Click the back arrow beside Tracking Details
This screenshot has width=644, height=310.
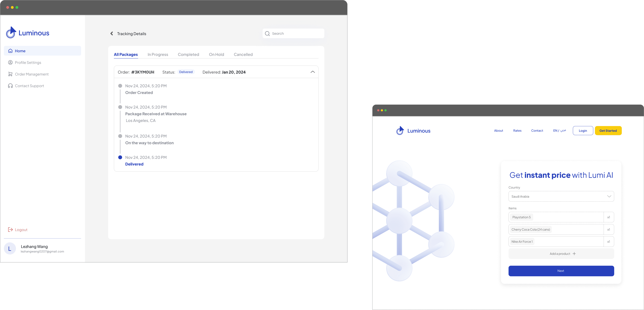coord(112,34)
